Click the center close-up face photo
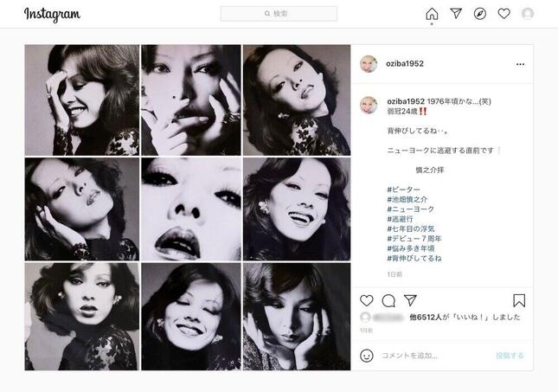 point(191,209)
